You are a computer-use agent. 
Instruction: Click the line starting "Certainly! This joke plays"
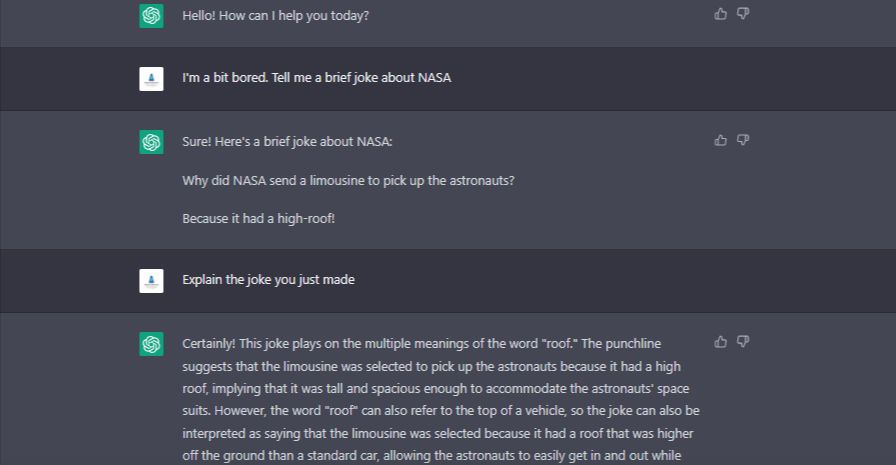[x=421, y=344]
